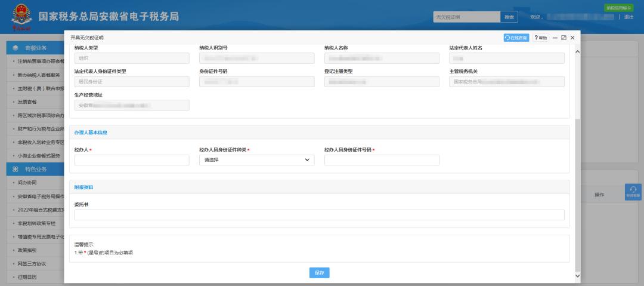644x286 pixels.
Task: Open the 经办人员身份证件种类 dropdown
Action: 256,160
